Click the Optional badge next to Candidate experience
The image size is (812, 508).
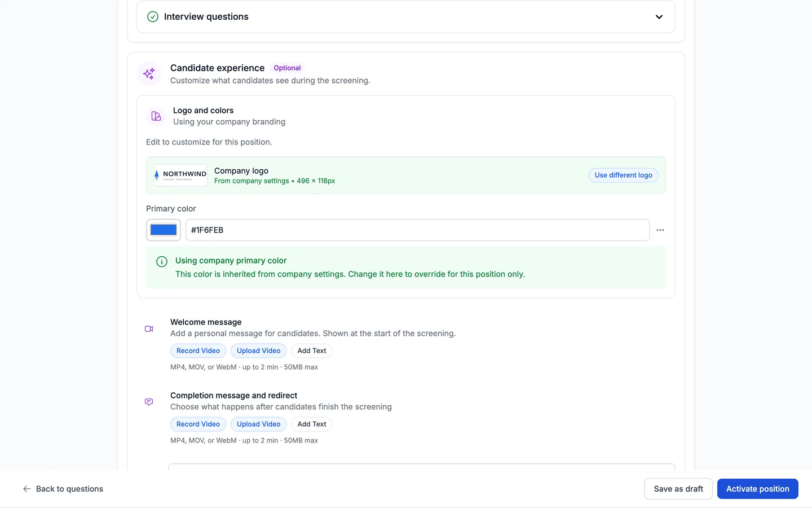pyautogui.click(x=287, y=68)
